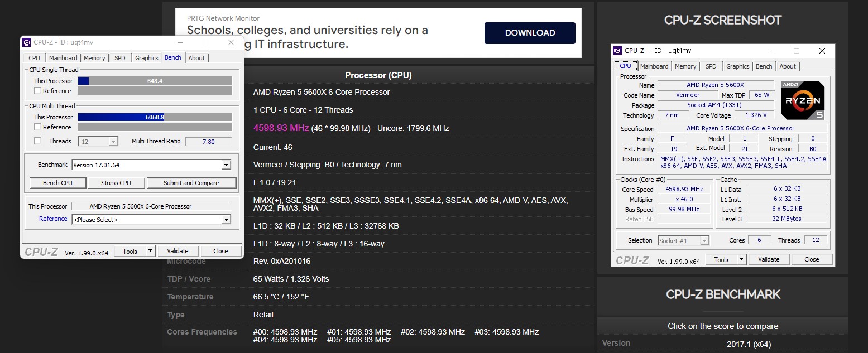868x353 pixels.
Task: Click the single thread score bar 648.4
Action: pyautogui.click(x=155, y=81)
